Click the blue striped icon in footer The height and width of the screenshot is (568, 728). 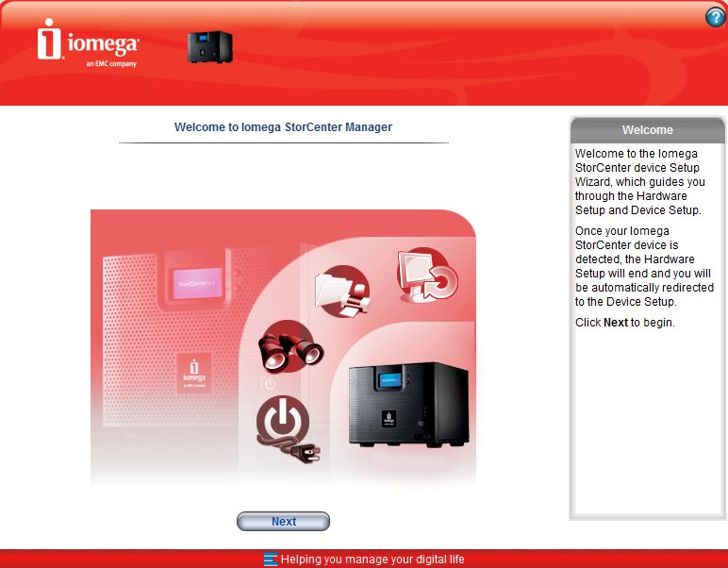[x=271, y=560]
